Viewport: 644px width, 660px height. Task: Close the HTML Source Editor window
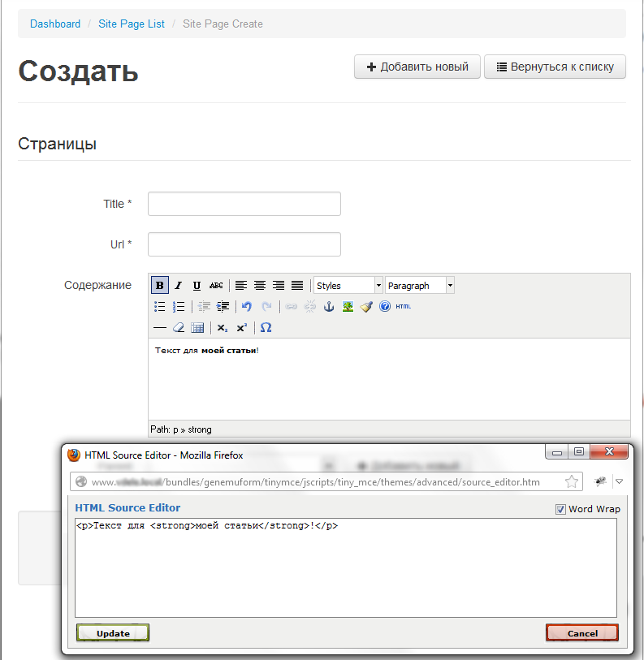click(609, 451)
